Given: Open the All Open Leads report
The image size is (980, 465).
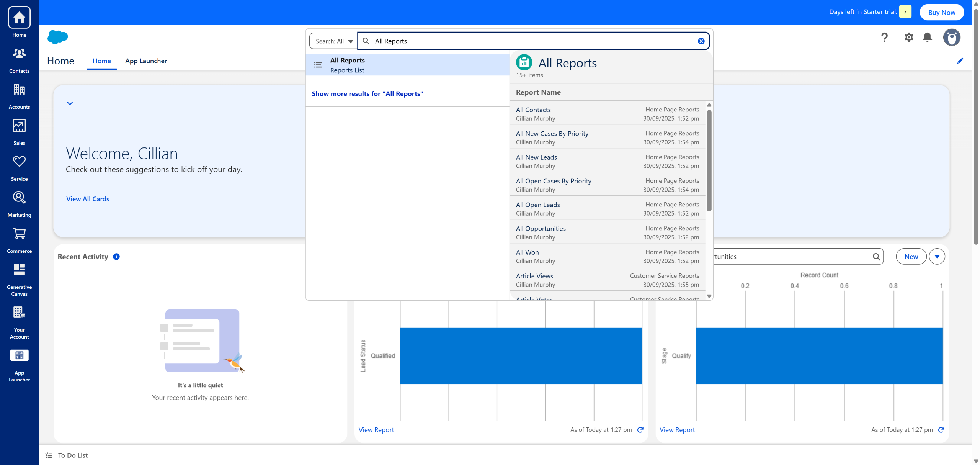Looking at the screenshot, I should (x=537, y=205).
